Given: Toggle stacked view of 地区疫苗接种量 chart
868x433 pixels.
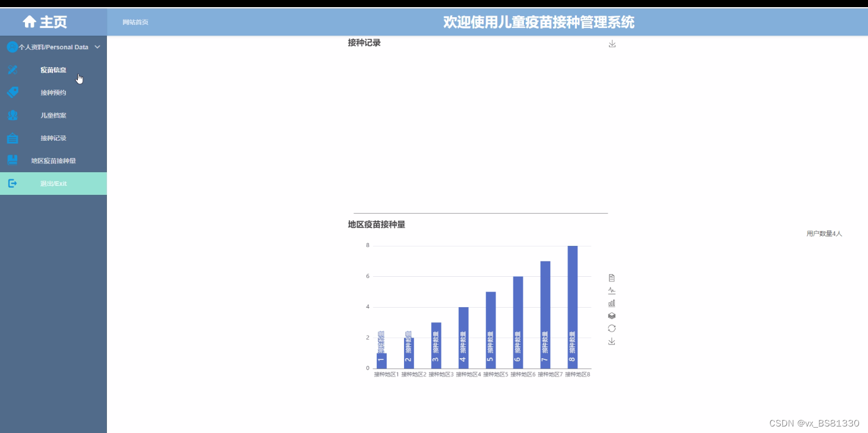Looking at the screenshot, I should click(x=612, y=316).
